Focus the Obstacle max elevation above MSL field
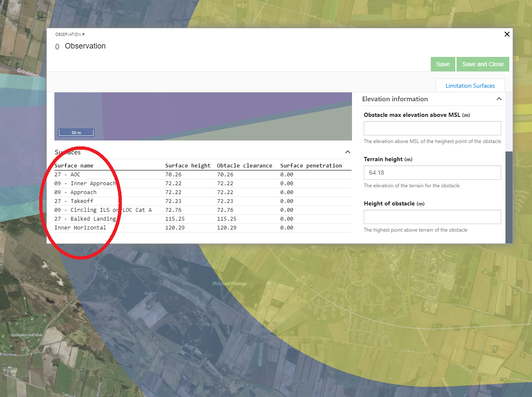Screen dimensions: 532x397 (432, 128)
